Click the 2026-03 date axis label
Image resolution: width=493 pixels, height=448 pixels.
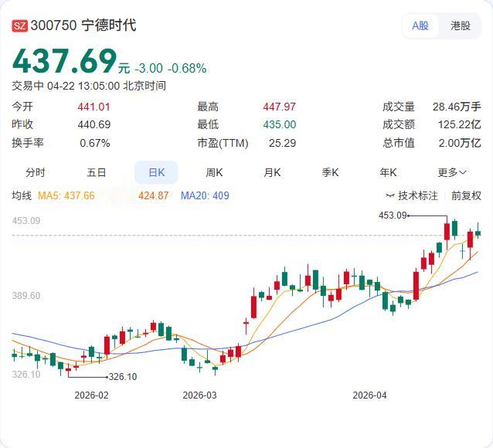pyautogui.click(x=199, y=395)
